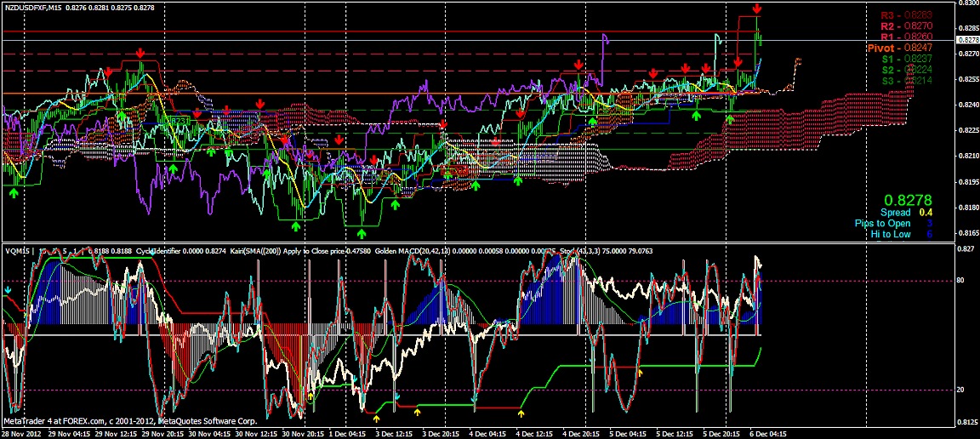Select the S1 - 0.8237 support label
Image resolution: width=980 pixels, height=439 pixels.
tap(908, 59)
